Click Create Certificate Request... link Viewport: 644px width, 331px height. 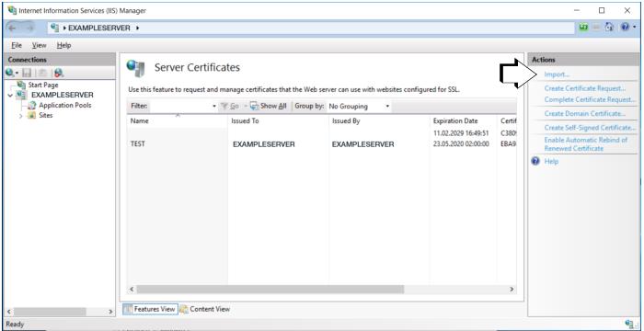pyautogui.click(x=585, y=88)
